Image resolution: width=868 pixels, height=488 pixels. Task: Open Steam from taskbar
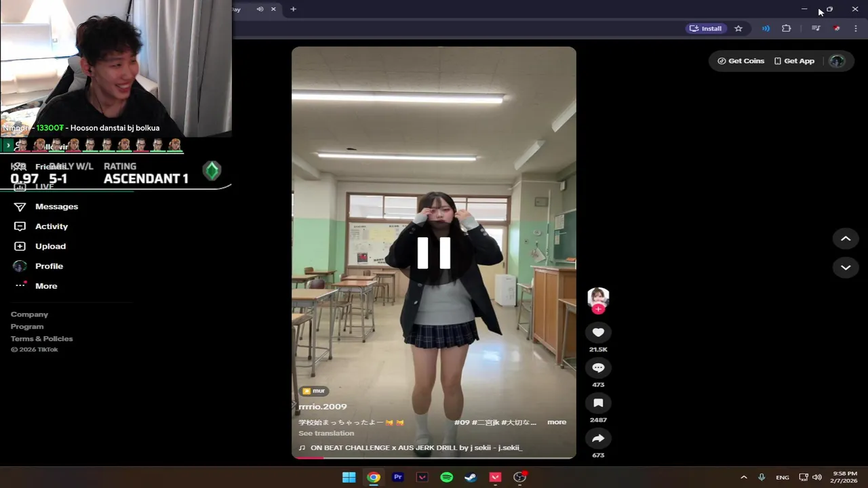pos(470,477)
